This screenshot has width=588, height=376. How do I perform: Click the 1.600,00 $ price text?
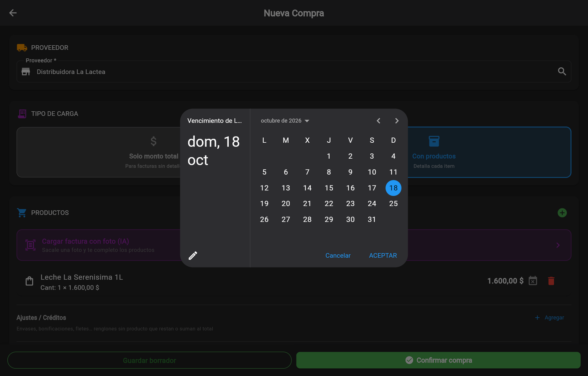(x=505, y=281)
